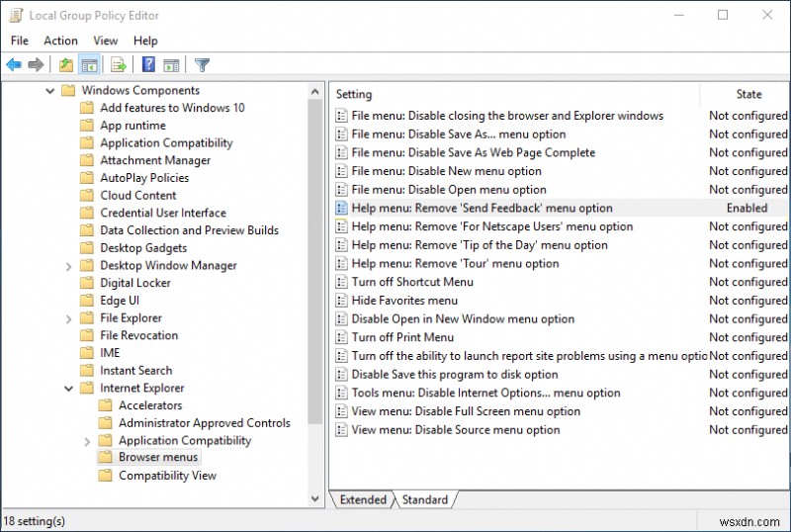Select the AutoPlay Policies tree folder
791x532 pixels.
coord(144,178)
